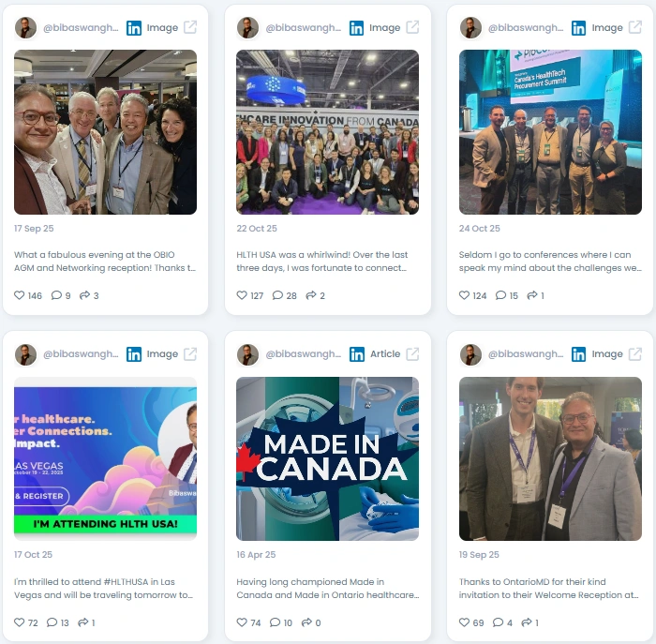
Task: Click profile avatar on HLTH USA whirlwind post
Action: pos(247,27)
